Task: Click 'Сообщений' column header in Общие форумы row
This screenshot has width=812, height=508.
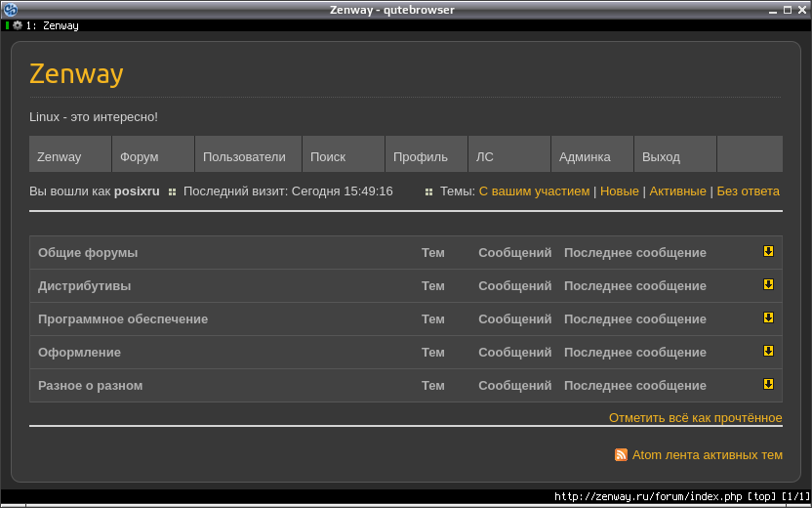Action: click(514, 252)
